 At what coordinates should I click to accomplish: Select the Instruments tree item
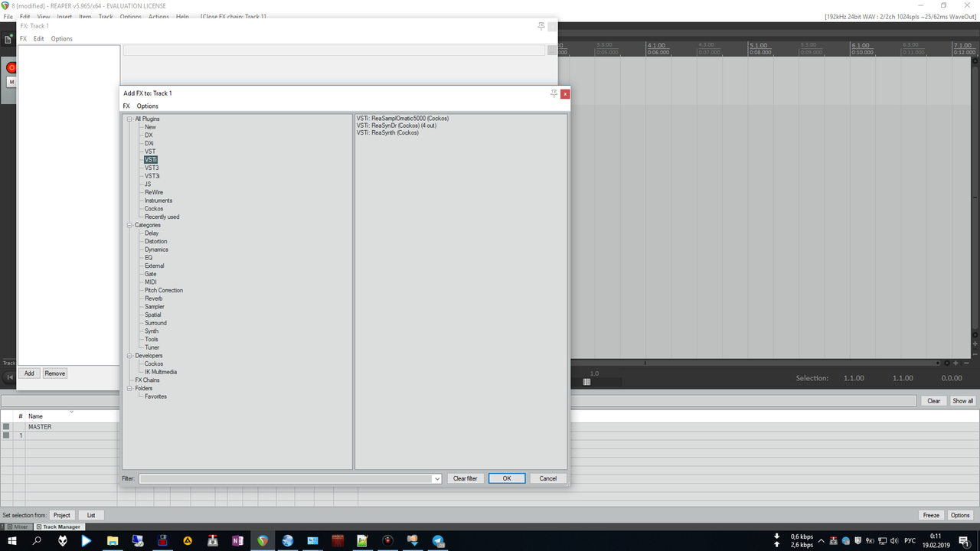click(158, 201)
